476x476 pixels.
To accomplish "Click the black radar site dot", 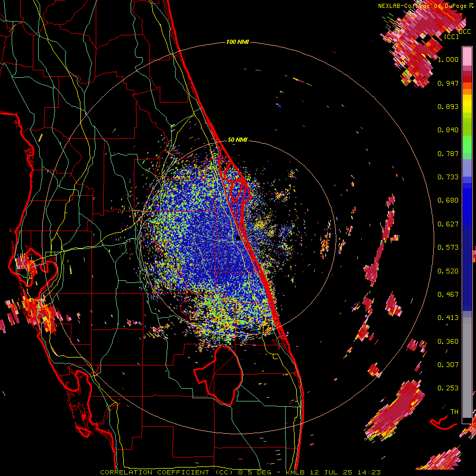I will click(x=238, y=239).
